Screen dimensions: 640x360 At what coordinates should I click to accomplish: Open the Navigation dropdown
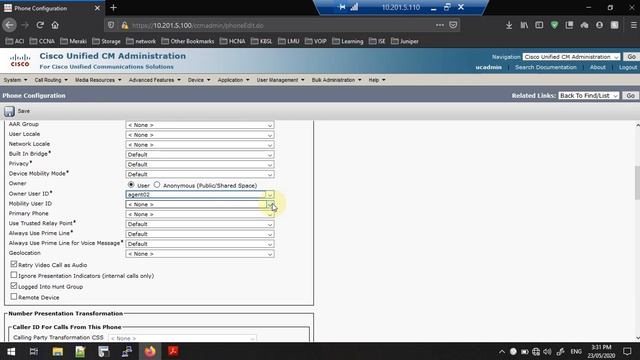pos(571,57)
